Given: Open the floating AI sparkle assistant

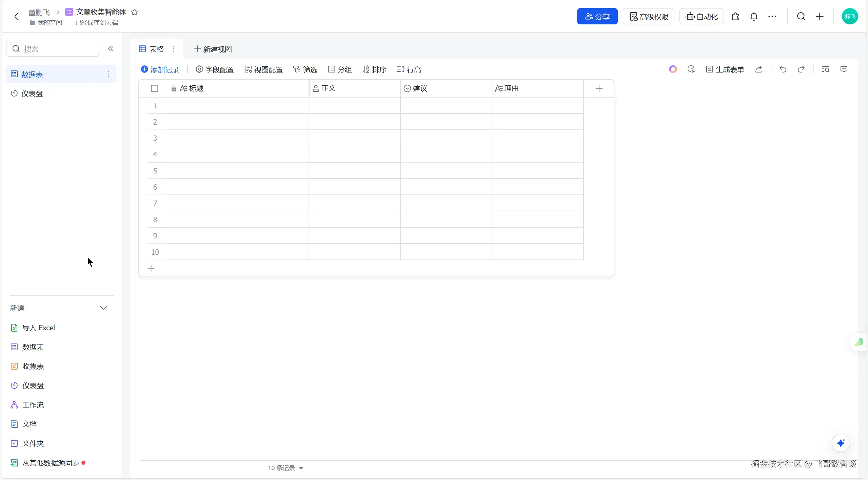Looking at the screenshot, I should 841,443.
